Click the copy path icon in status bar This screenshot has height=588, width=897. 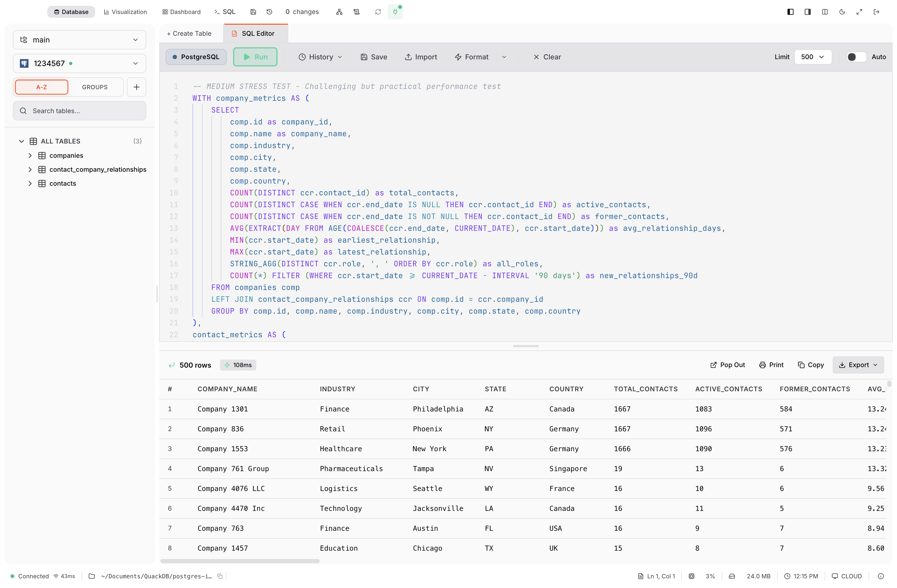point(220,576)
